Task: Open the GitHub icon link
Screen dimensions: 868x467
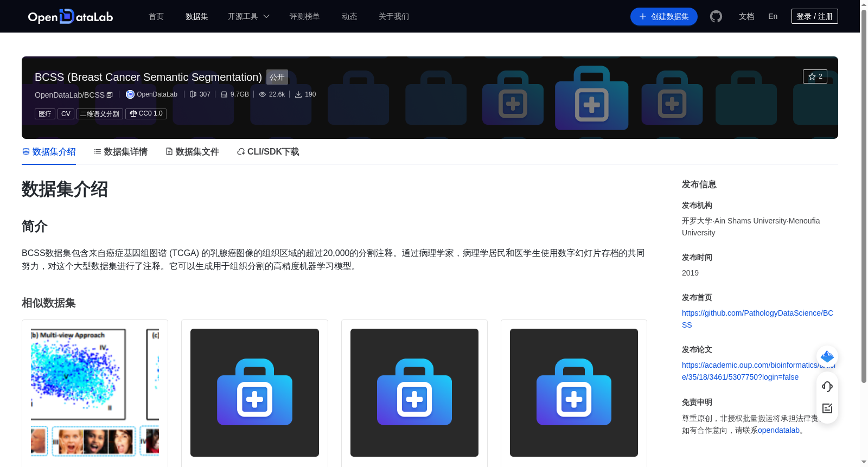Action: (716, 16)
